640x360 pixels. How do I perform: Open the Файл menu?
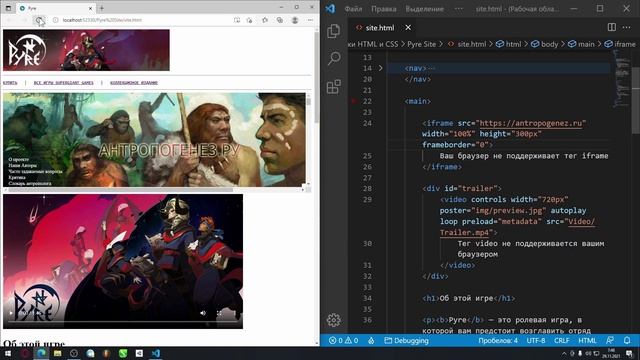point(353,9)
